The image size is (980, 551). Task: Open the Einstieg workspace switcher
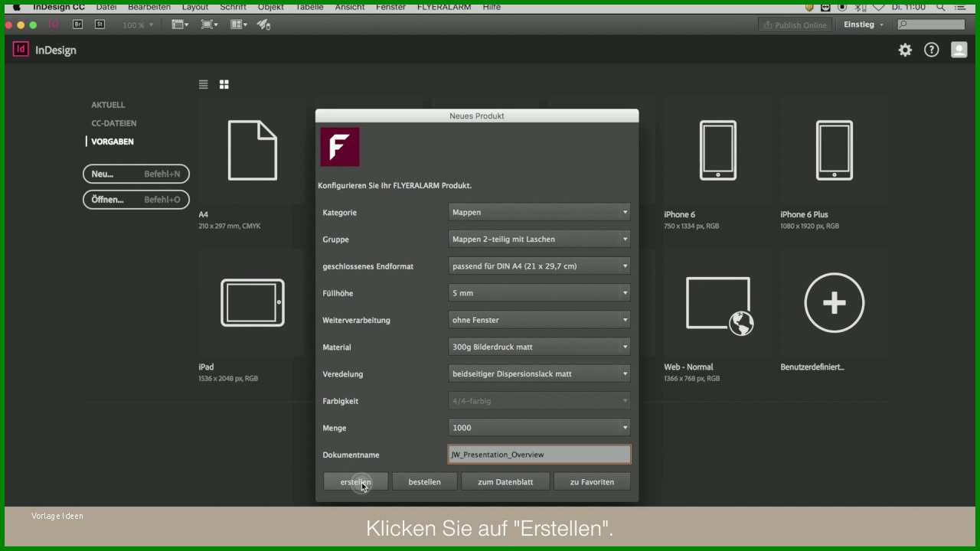pos(864,24)
